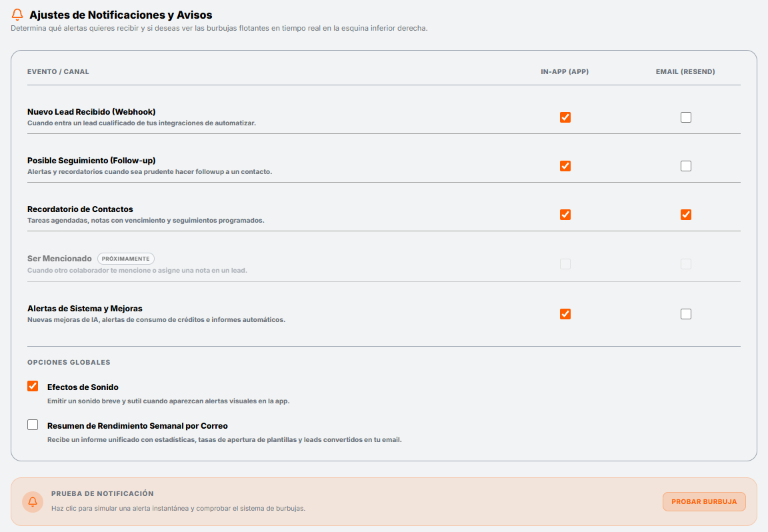Image resolution: width=768 pixels, height=532 pixels.
Task: Enable email for Alertas de Sistema y Mejoras
Action: [x=686, y=314]
